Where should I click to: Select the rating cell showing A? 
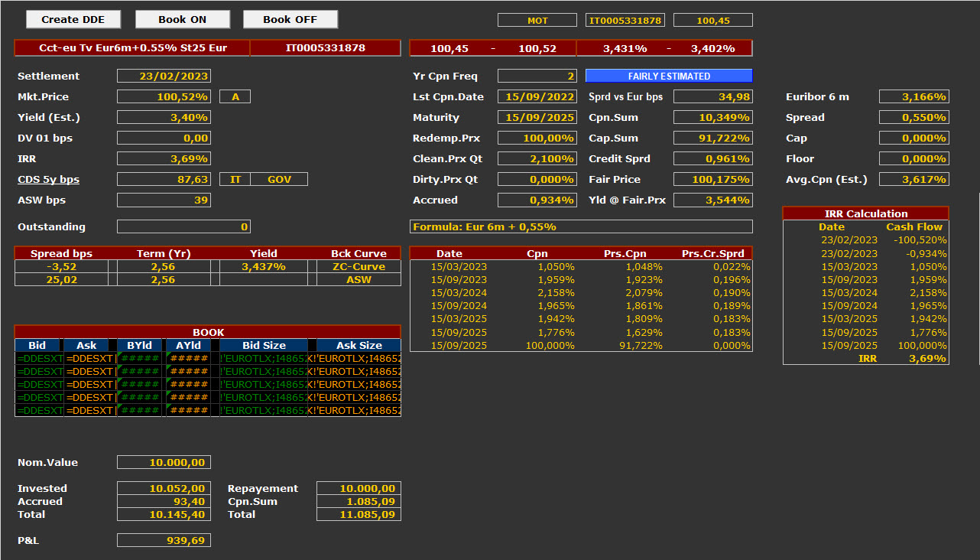(x=235, y=97)
